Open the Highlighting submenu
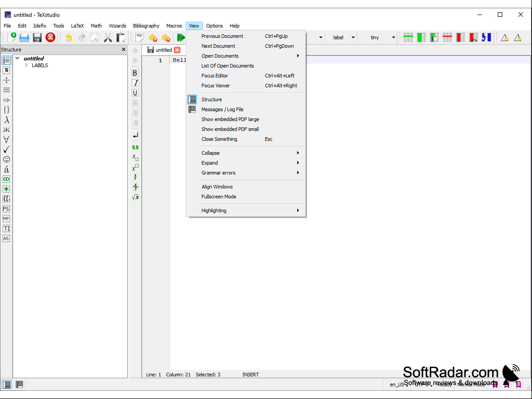532x399 pixels. click(x=246, y=210)
